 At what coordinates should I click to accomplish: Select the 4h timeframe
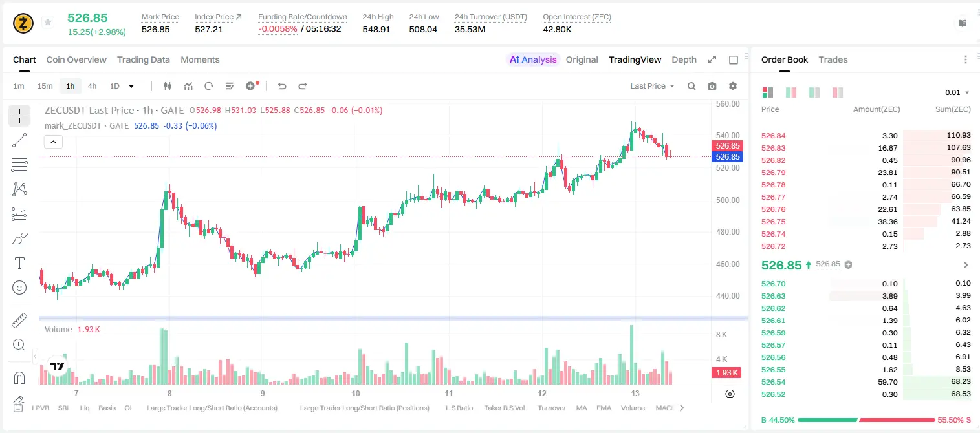(92, 86)
